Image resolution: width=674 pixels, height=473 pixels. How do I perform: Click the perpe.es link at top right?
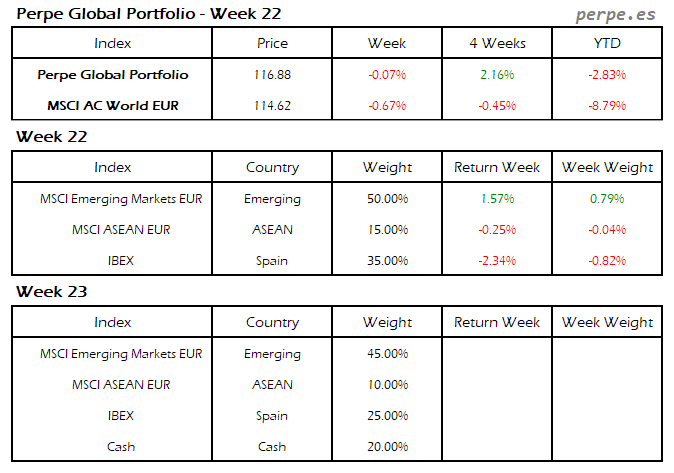tap(618, 14)
